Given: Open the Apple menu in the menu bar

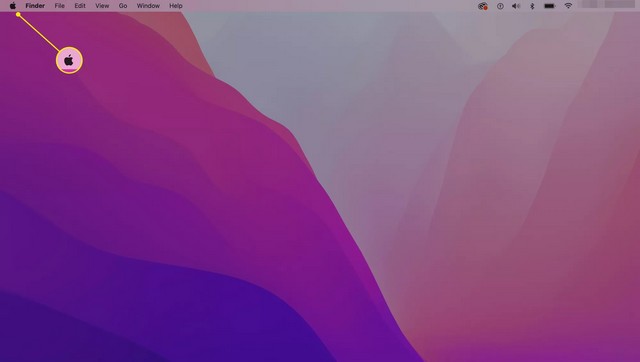Looking at the screenshot, I should [x=13, y=6].
